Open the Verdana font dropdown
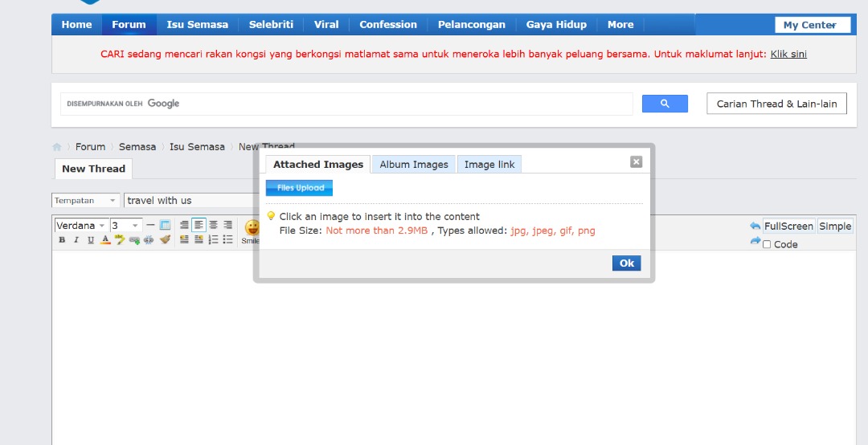The image size is (868, 445). click(81, 226)
